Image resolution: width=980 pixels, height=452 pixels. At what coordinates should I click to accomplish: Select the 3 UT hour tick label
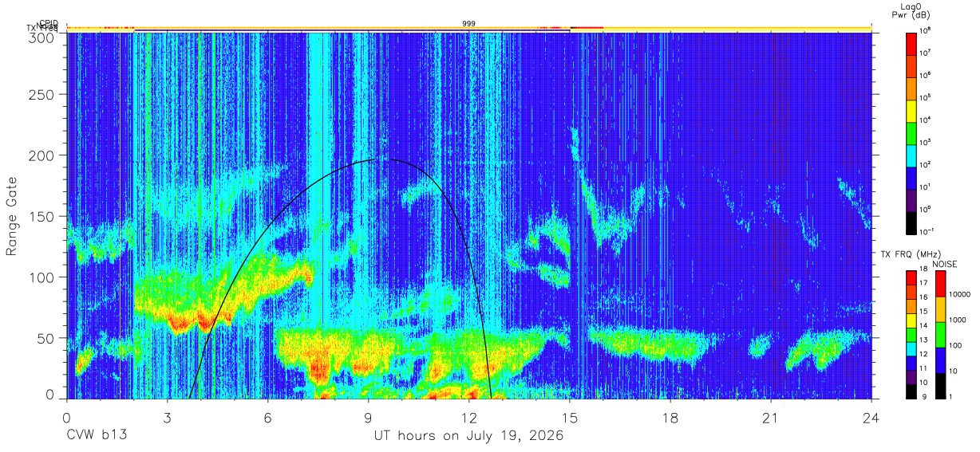168,418
